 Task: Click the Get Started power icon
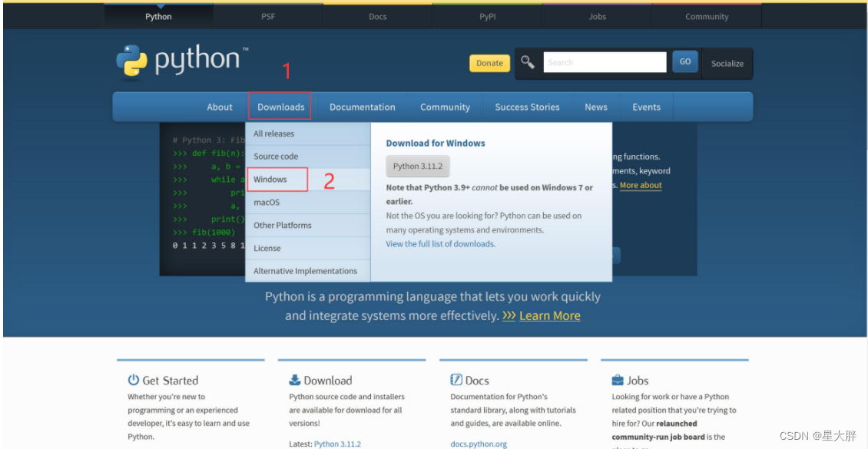[134, 380]
